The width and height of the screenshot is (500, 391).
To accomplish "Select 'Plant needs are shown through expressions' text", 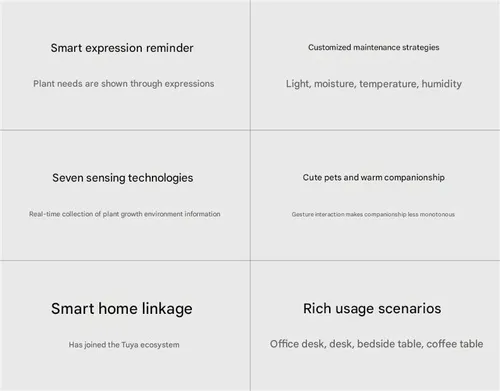I will pos(124,84).
